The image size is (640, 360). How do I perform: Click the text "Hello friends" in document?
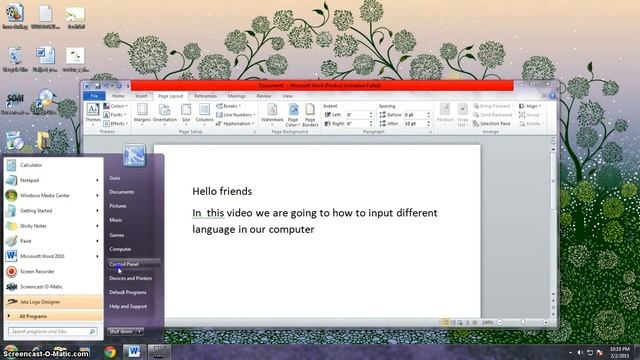click(x=222, y=191)
